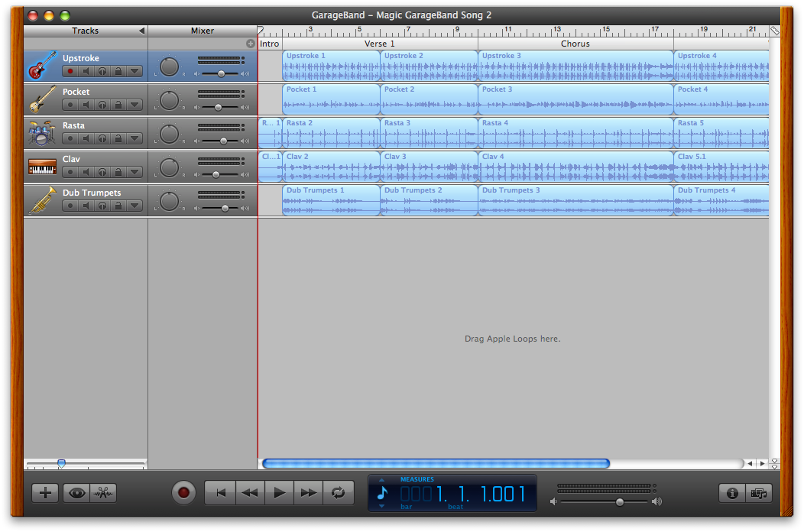Screen dimensions: 804x532
Task: Solo the Upstroke track with headphones button
Action: [102, 71]
